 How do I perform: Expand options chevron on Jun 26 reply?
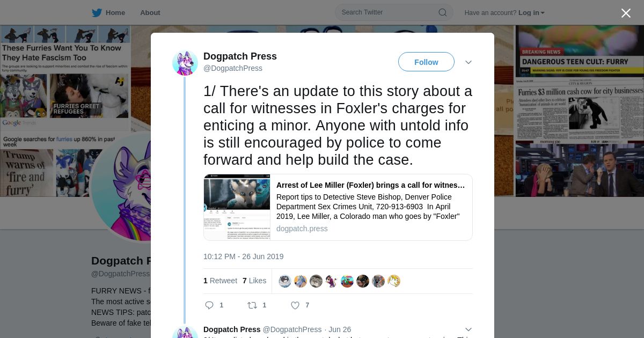tap(469, 329)
